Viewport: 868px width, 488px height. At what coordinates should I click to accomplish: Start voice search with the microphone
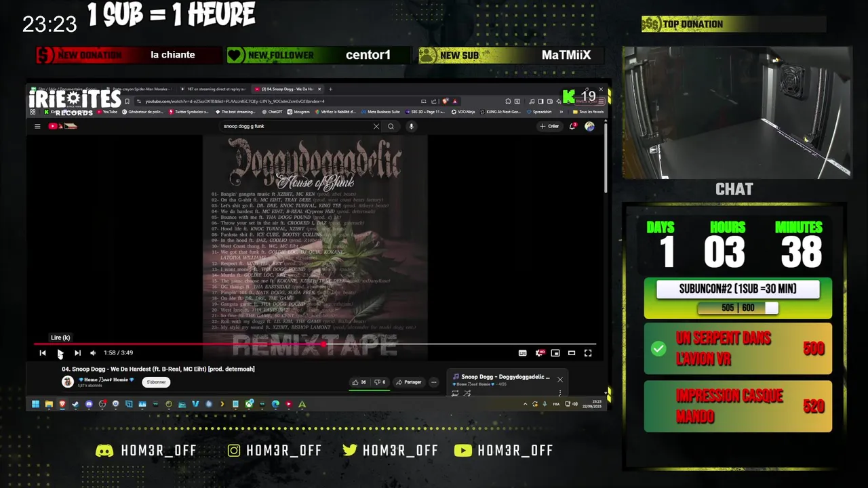pos(411,126)
